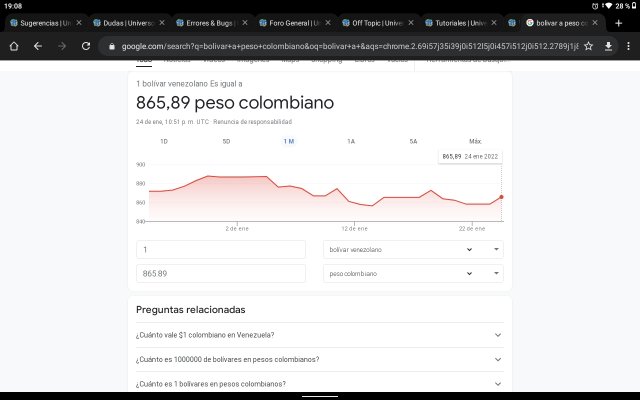Open a new browser tab
This screenshot has width=640, height=400.
tap(618, 22)
